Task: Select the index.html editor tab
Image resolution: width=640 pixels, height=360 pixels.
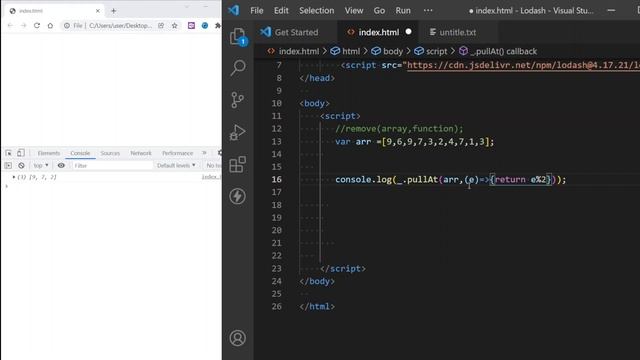Action: click(x=378, y=32)
